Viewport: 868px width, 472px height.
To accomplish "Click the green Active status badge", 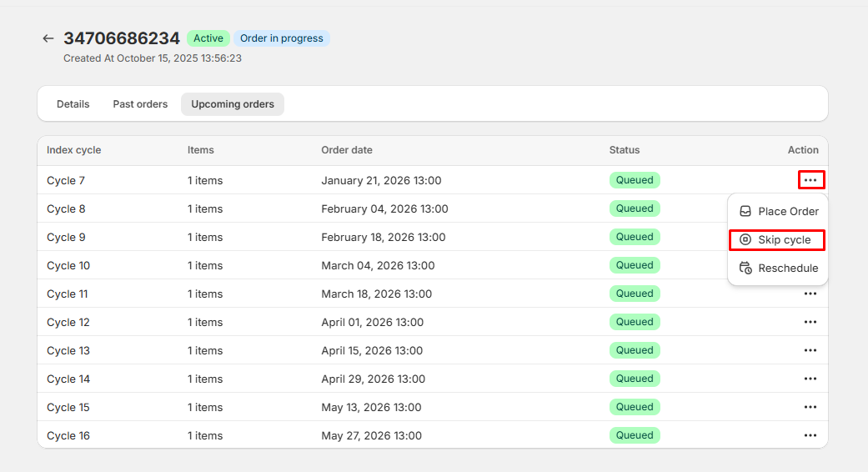I will 208,38.
